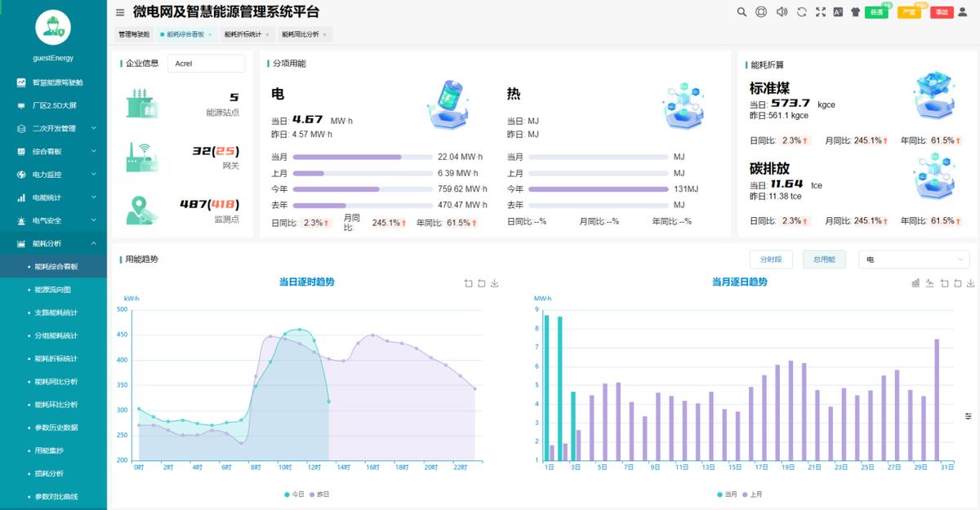Screen dimensions: 980x510
Task: Click the electricity battery illustration
Action: pos(448,104)
